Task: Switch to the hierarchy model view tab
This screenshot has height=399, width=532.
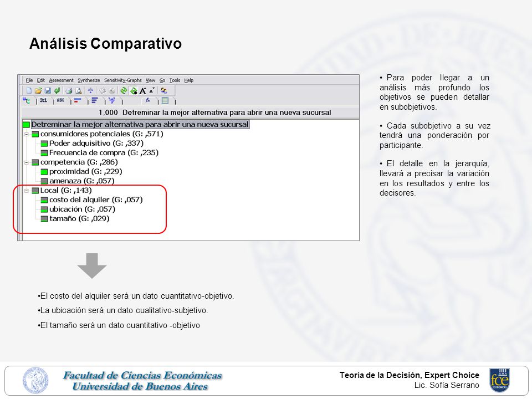Action: click(27, 100)
